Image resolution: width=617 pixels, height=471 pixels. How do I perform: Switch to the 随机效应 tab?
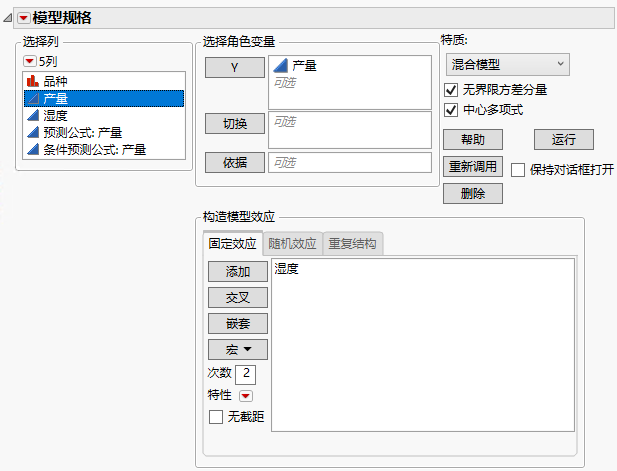click(293, 244)
